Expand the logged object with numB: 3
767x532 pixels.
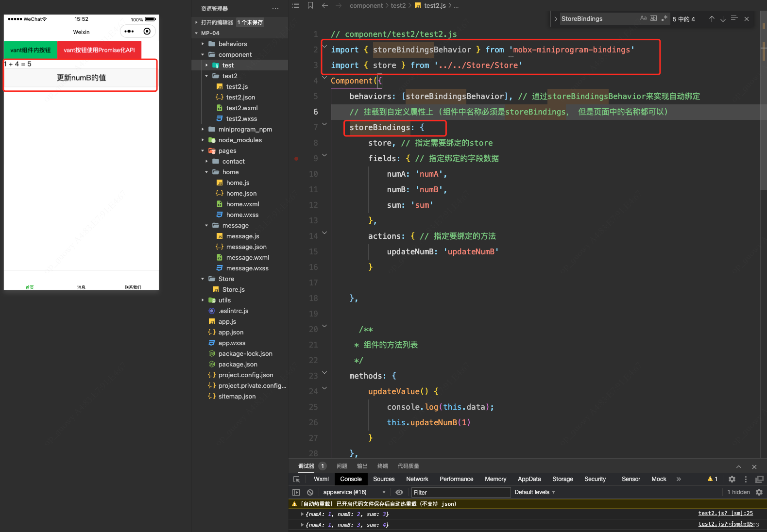[302, 525]
